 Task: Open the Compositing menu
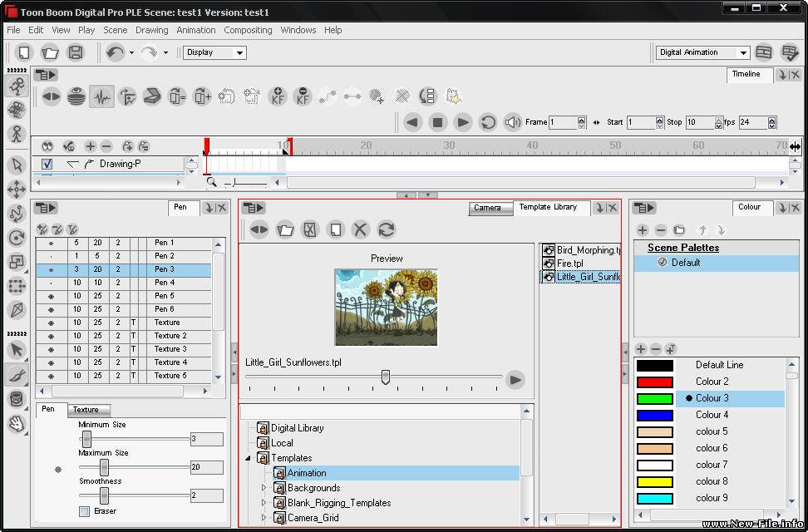click(x=248, y=30)
